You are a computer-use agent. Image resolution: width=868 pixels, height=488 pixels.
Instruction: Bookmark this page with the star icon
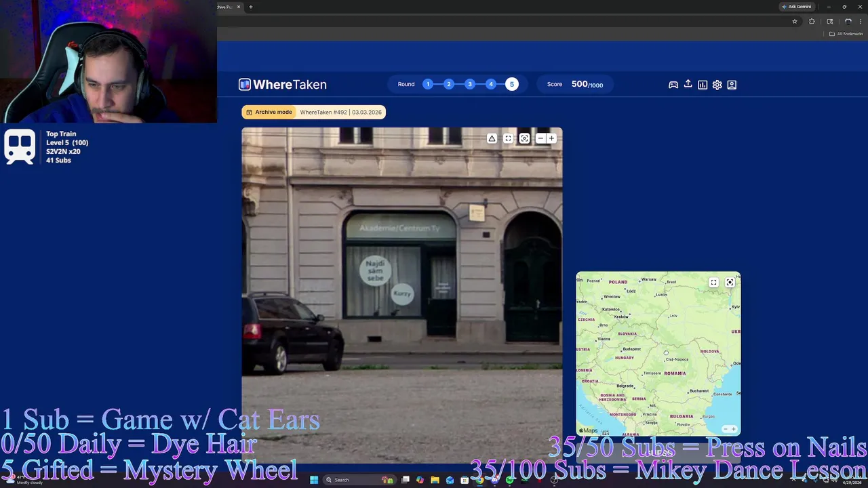[x=795, y=21]
